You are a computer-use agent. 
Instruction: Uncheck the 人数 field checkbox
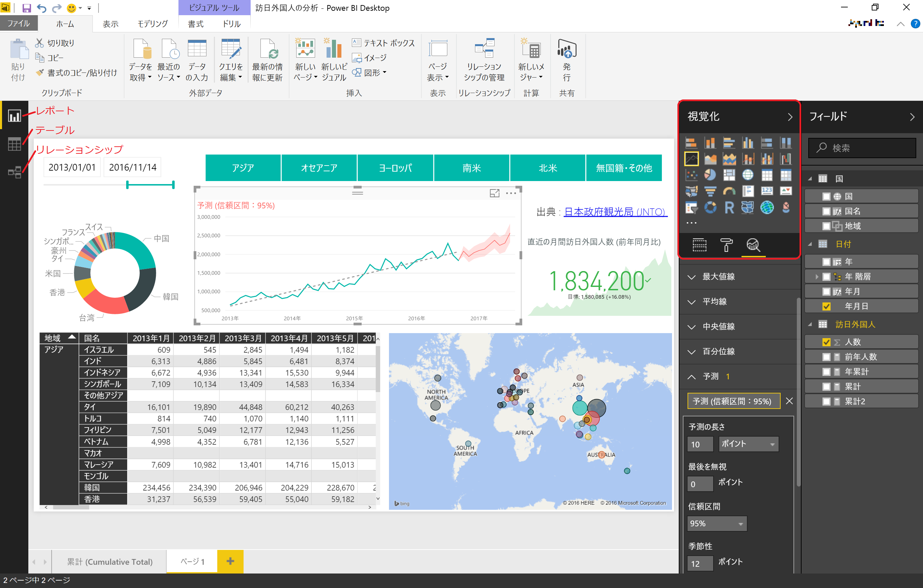pyautogui.click(x=826, y=342)
